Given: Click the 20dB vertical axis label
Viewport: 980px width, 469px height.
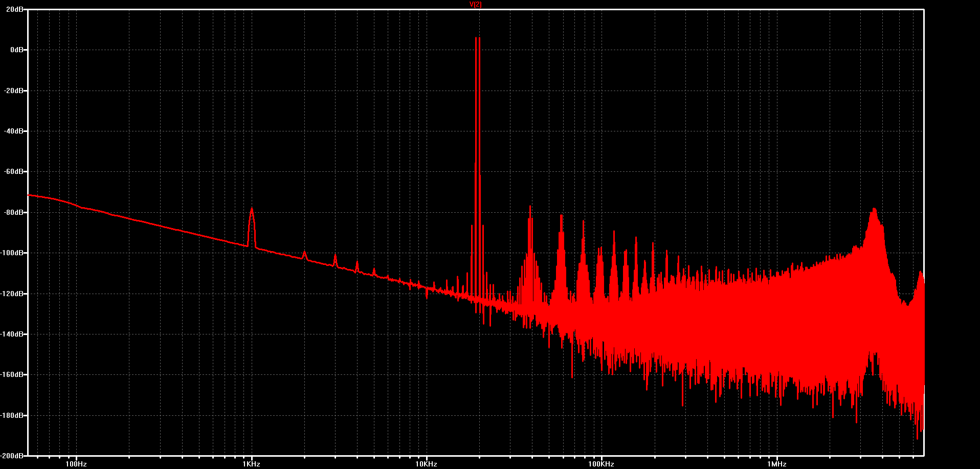Looking at the screenshot, I should coord(14,9).
